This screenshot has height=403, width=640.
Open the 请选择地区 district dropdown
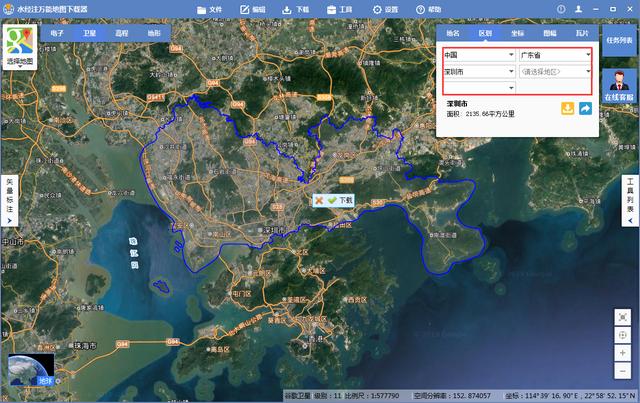coord(555,71)
